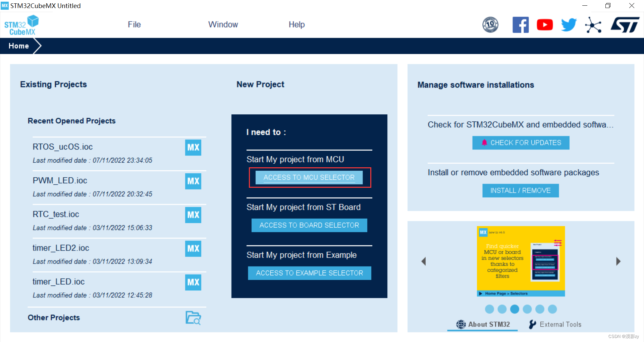This screenshot has height=342, width=644.
Task: Open the 10-year anniversary badge icon
Action: point(490,25)
